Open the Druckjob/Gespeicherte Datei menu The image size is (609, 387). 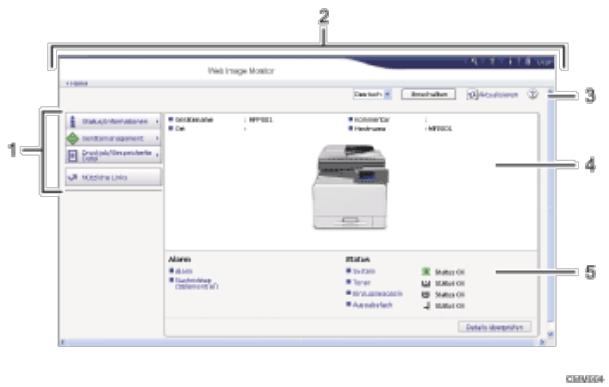click(x=113, y=155)
